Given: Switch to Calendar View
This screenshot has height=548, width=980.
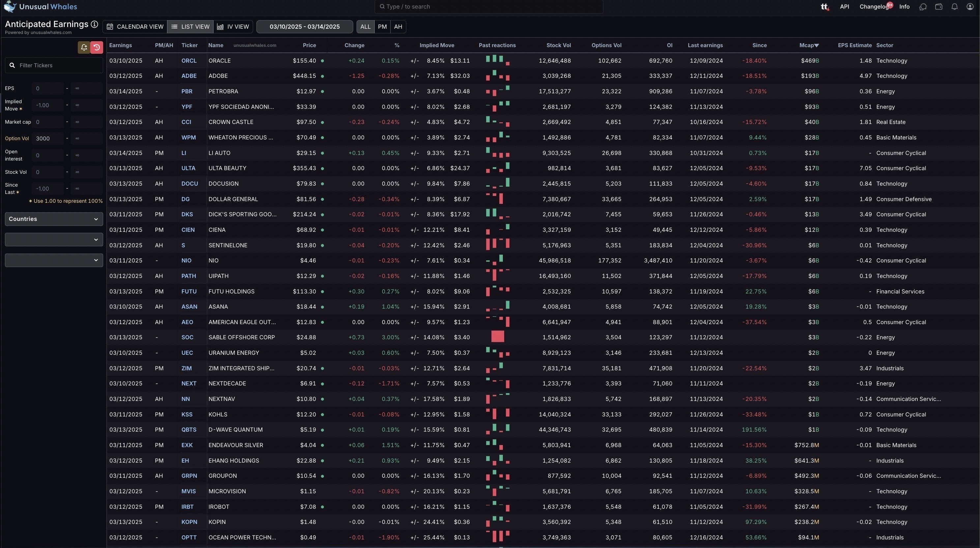Looking at the screenshot, I should [135, 27].
